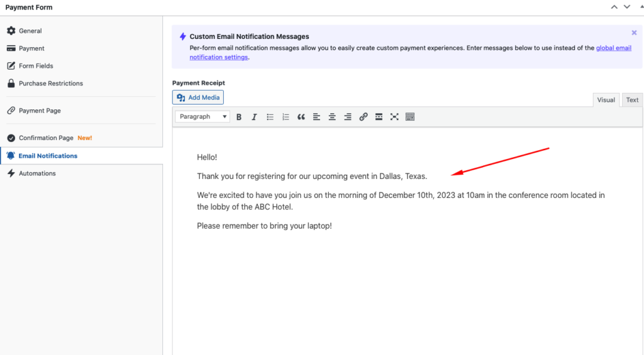The image size is (644, 355).
Task: Insert a numbered list
Action: [286, 117]
